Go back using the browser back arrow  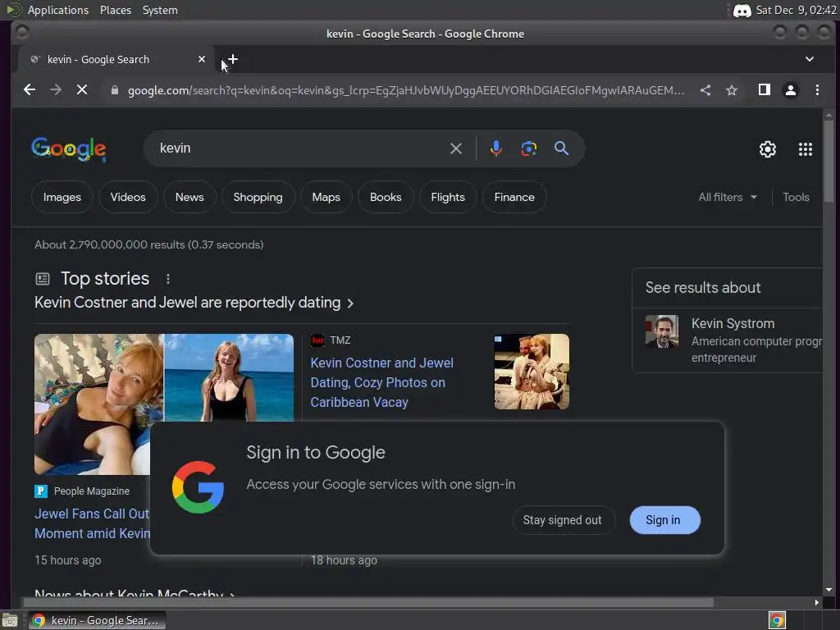coord(30,90)
